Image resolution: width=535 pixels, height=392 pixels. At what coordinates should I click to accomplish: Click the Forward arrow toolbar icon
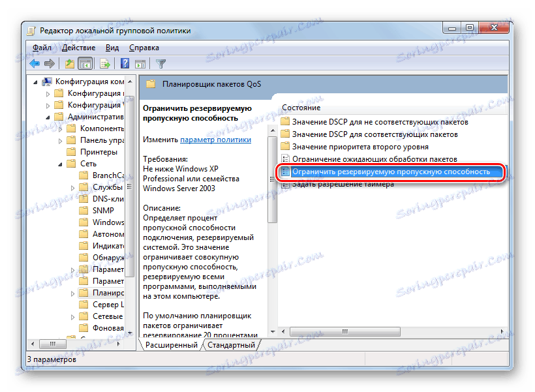coord(50,63)
